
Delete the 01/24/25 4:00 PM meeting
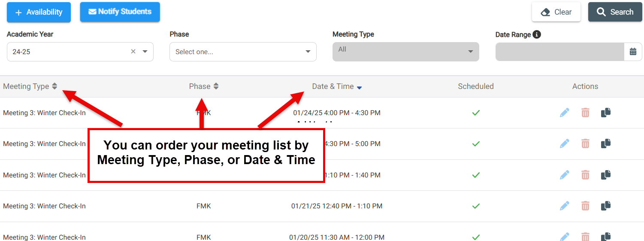click(585, 113)
